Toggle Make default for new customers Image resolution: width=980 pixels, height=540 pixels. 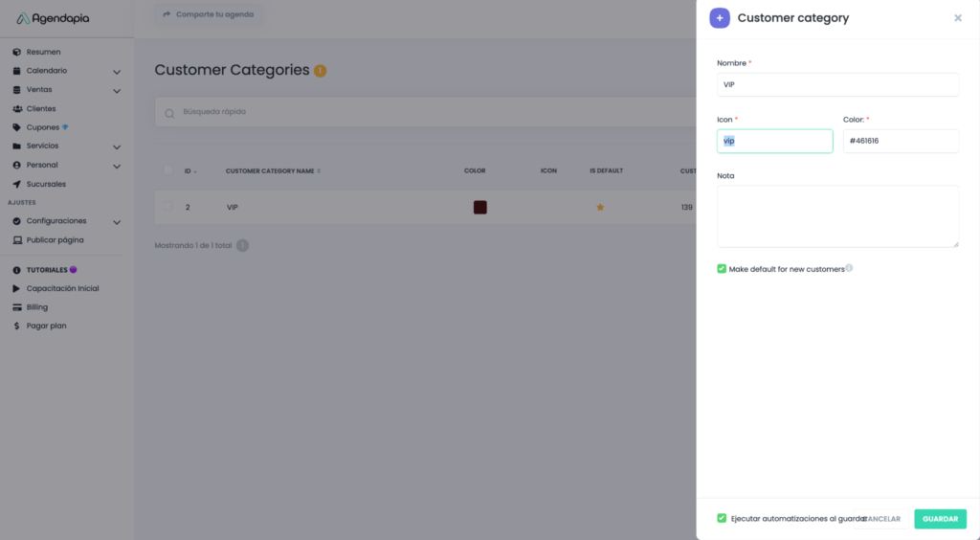(722, 269)
